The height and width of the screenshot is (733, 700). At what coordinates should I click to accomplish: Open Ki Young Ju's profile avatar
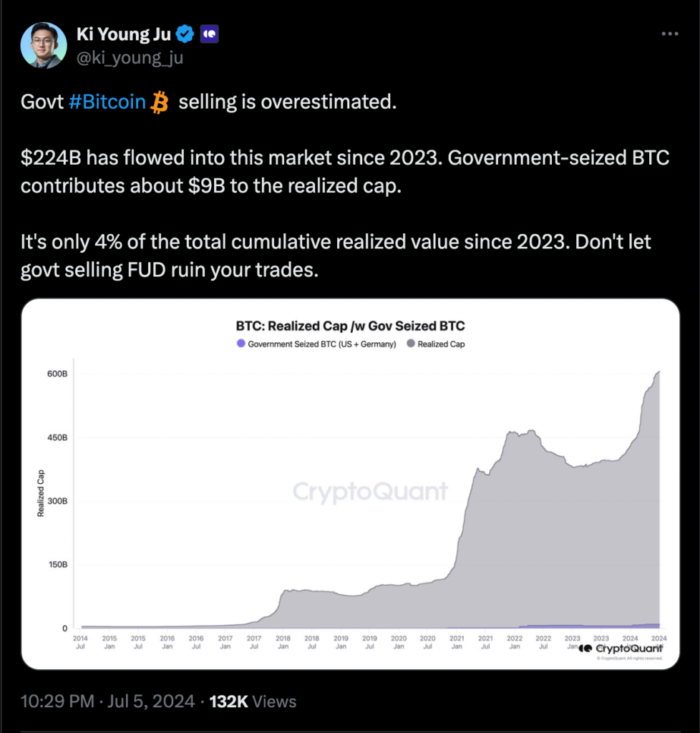click(x=44, y=45)
